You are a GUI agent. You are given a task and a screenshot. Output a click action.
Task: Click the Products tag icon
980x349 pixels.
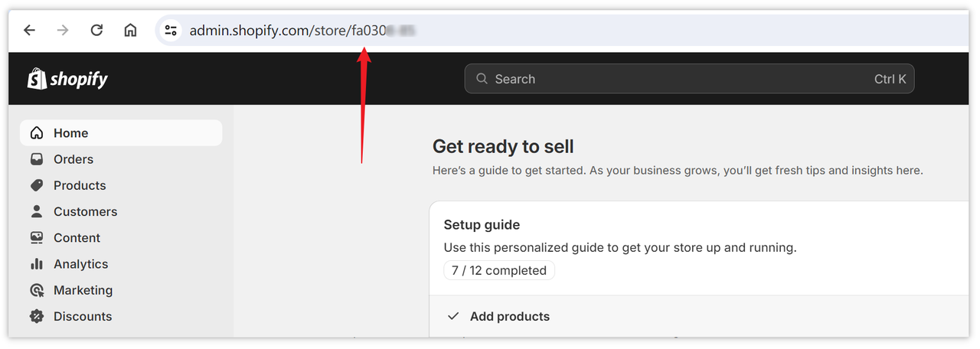tap(37, 185)
